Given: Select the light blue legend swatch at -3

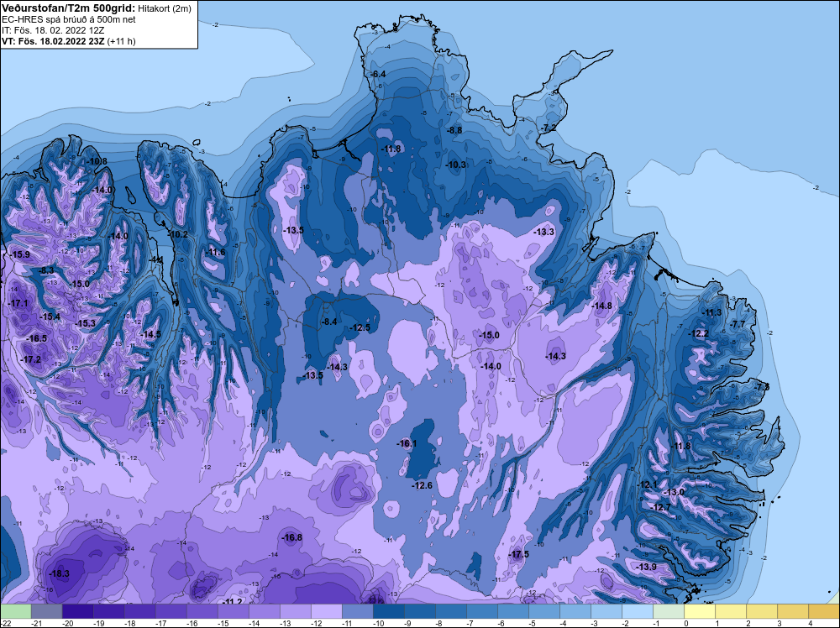Looking at the screenshot, I should click(x=606, y=611).
